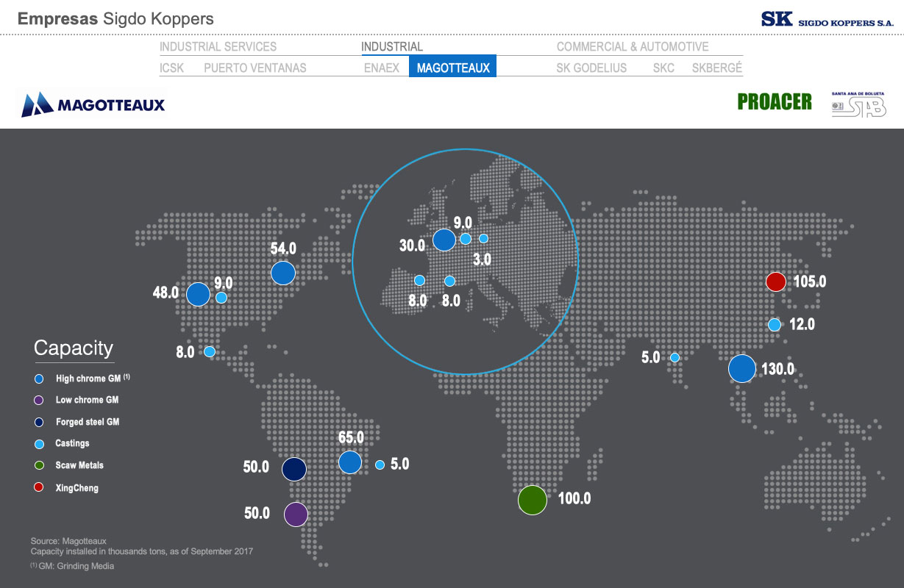Open the SKC company tab

tap(663, 68)
